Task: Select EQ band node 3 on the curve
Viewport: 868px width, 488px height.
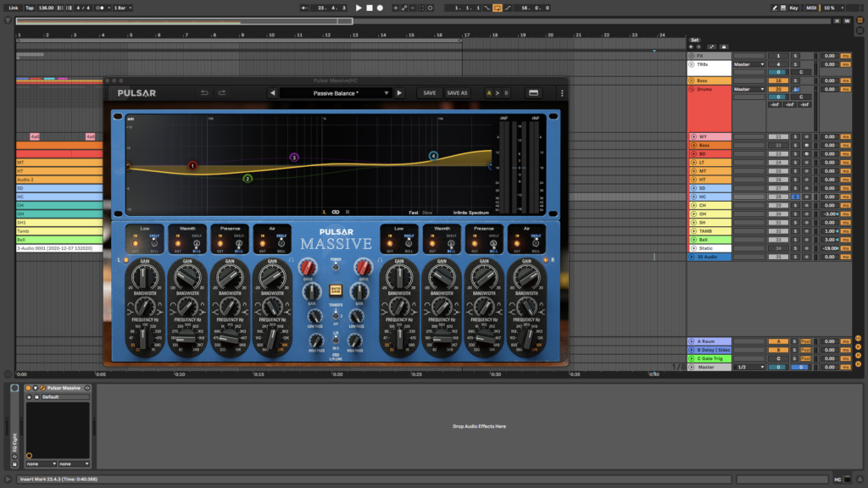Action: click(x=294, y=158)
